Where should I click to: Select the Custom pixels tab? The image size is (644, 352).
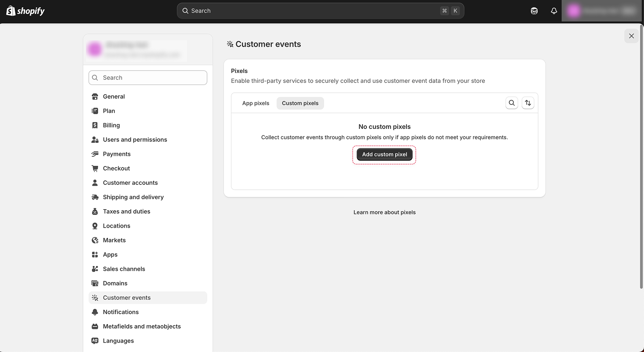click(x=300, y=103)
